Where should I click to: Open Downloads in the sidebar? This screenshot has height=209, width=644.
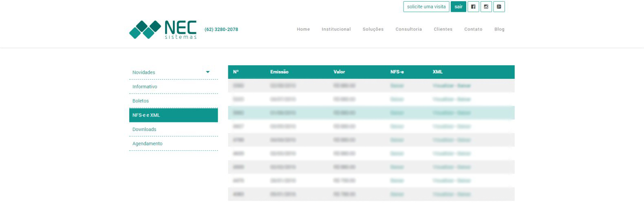pyautogui.click(x=144, y=129)
